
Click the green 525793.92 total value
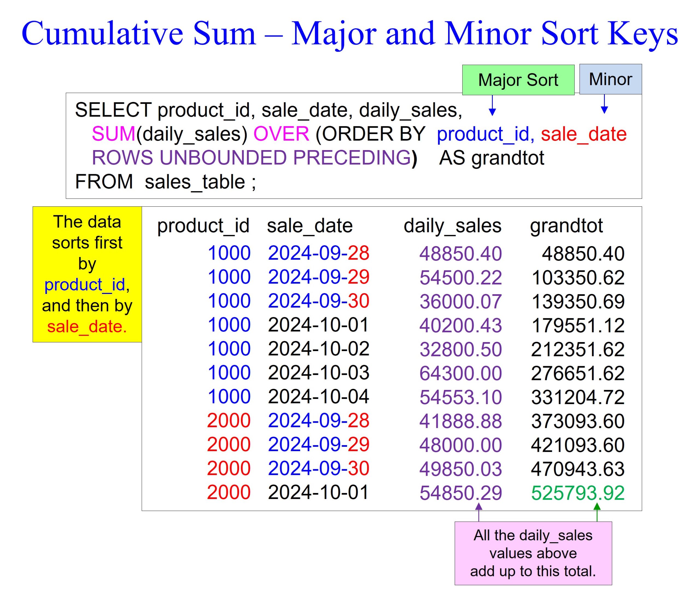click(x=577, y=493)
